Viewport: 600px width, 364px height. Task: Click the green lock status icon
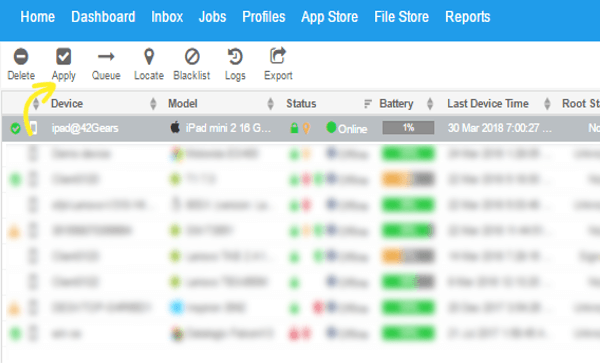294,128
